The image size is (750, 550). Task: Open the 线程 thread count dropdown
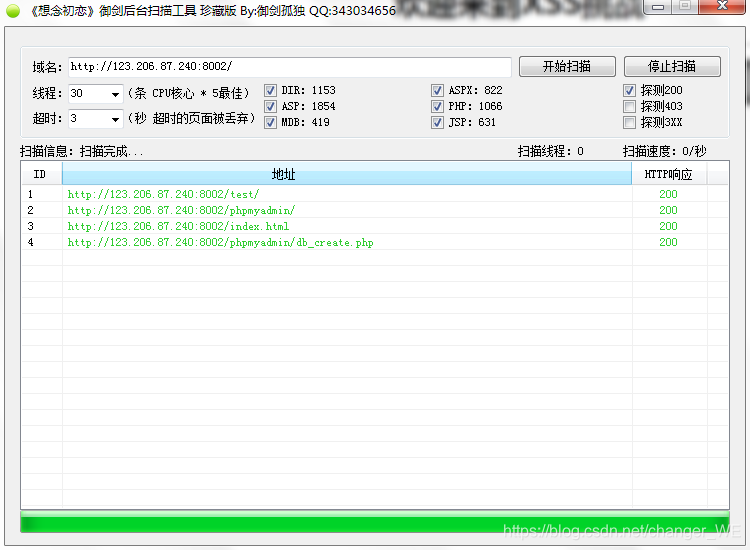click(115, 94)
